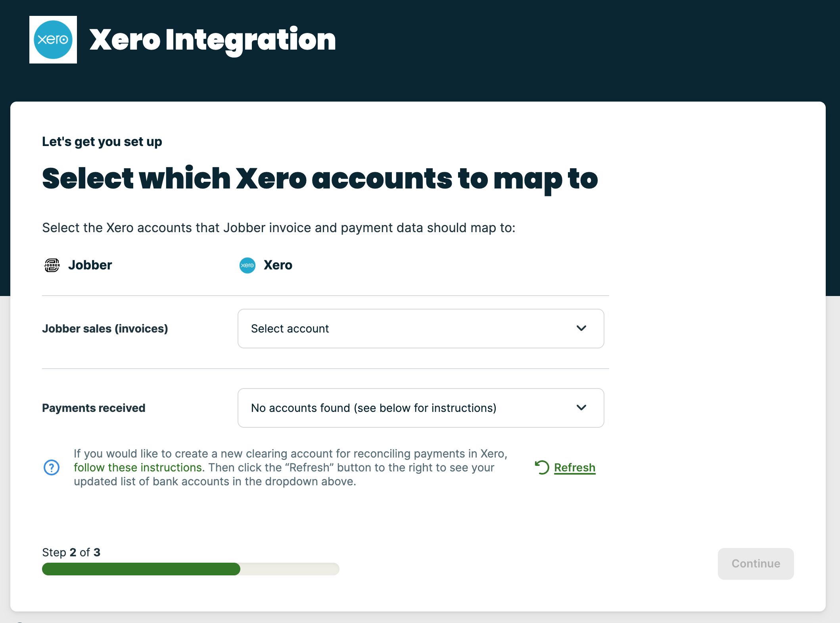
Task: Click the Xero column heading text
Action: (278, 265)
